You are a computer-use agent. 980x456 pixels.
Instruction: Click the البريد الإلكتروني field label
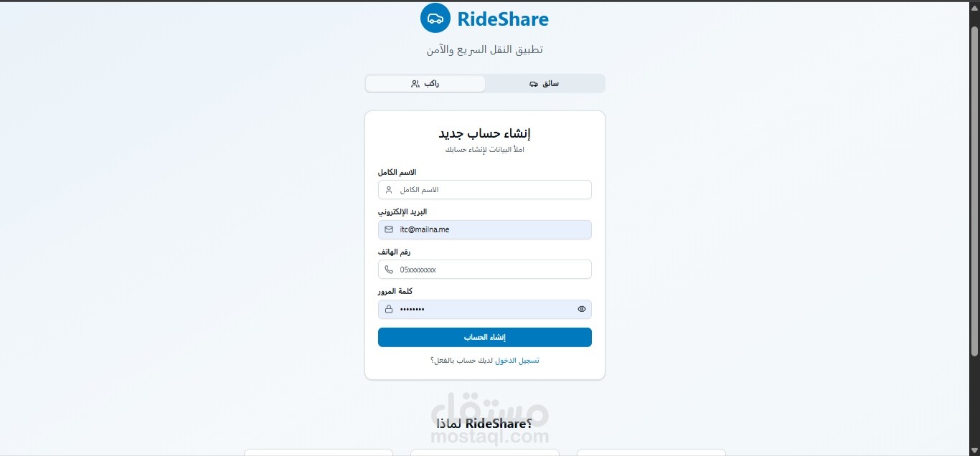(402, 212)
